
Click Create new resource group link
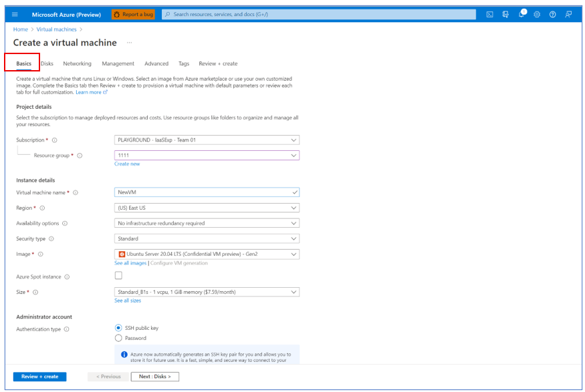127,164
